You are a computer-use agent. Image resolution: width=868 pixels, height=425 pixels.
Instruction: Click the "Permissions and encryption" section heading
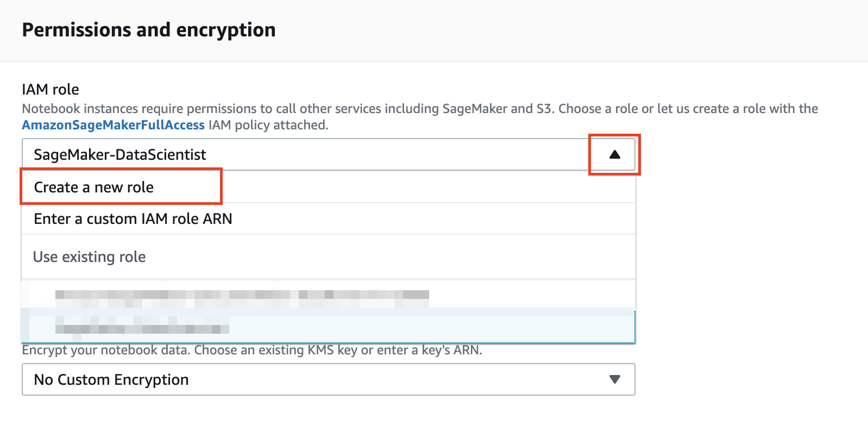click(x=149, y=30)
